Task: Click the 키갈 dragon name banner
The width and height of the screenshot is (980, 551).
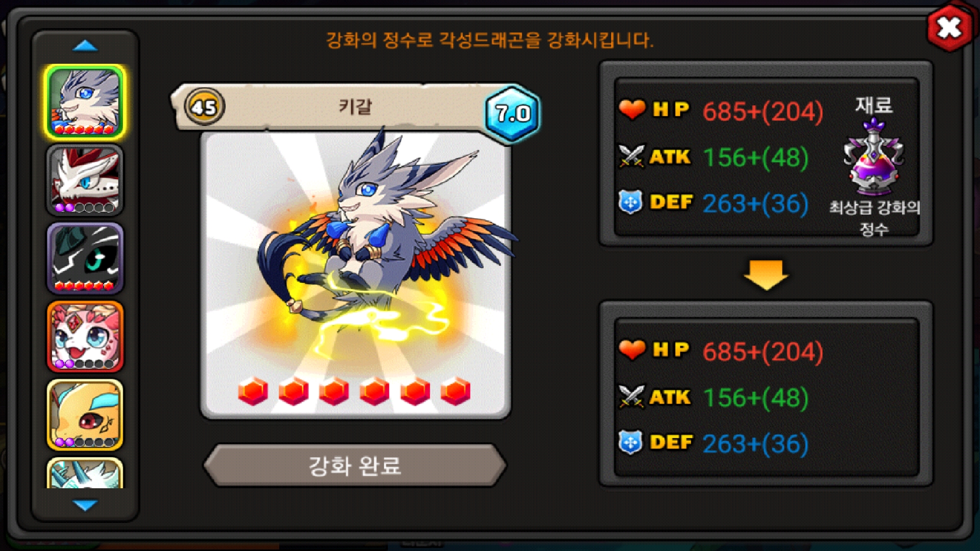Action: pos(355,107)
